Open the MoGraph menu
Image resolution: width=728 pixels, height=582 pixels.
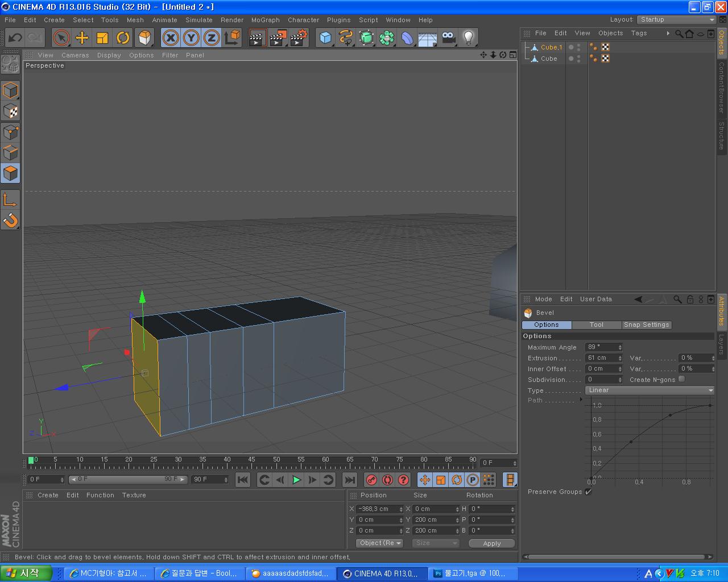(x=266, y=20)
